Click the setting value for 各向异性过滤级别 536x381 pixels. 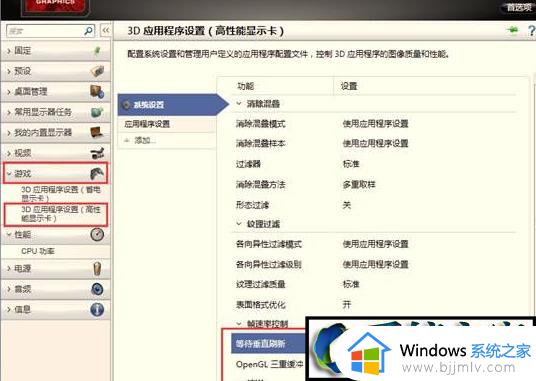[x=375, y=264]
